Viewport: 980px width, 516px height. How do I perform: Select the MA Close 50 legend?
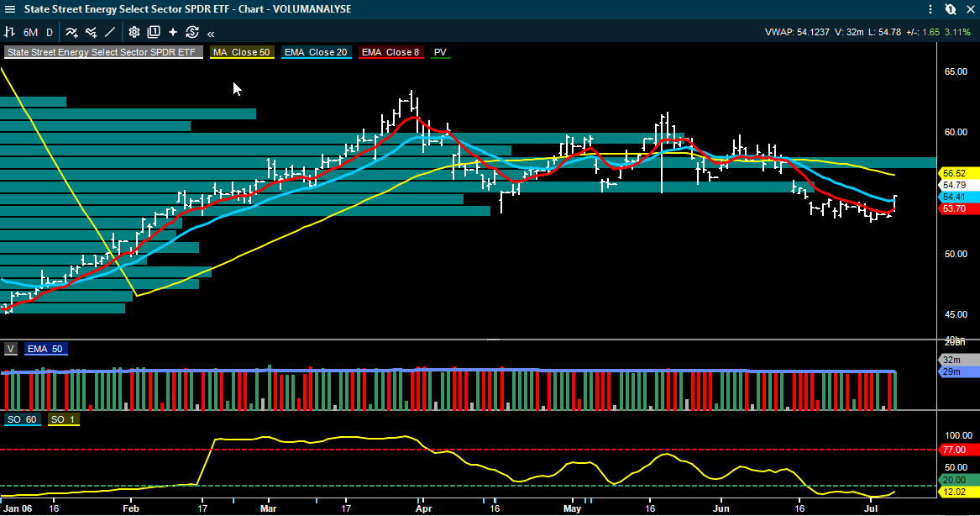click(x=241, y=53)
